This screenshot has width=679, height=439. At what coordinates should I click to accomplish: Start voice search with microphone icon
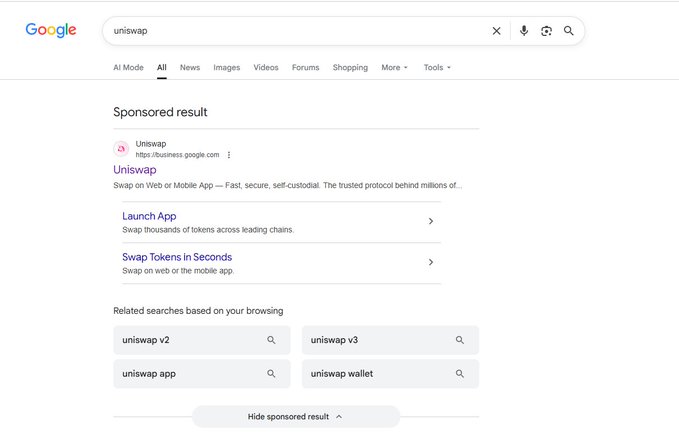(524, 31)
